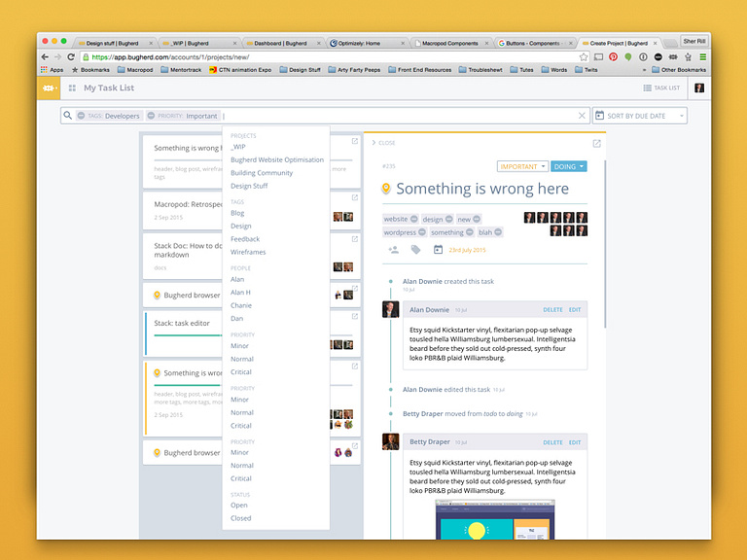Bookmark this page with the star icon
This screenshot has width=747, height=560.
coord(584,57)
